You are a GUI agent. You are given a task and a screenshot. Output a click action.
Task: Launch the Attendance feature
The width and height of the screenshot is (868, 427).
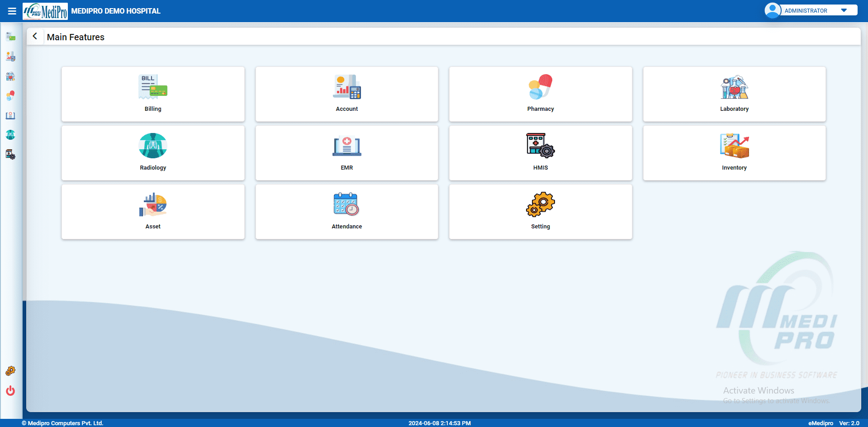coord(346,212)
